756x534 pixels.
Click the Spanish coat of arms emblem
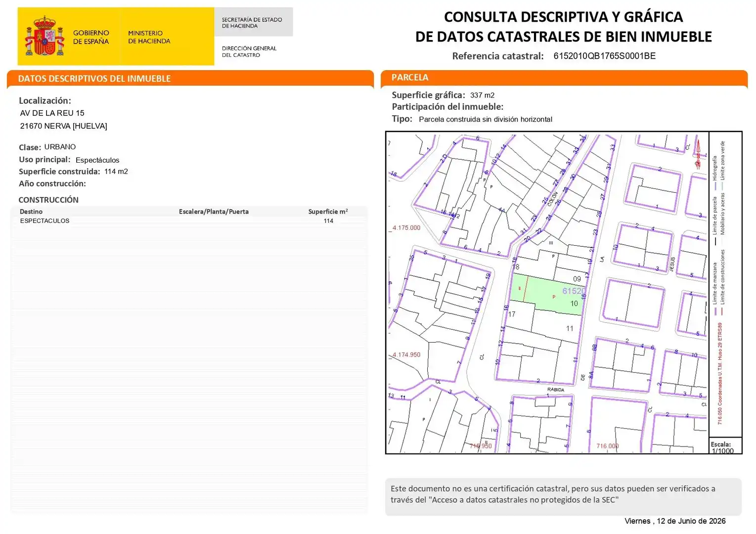tap(45, 36)
